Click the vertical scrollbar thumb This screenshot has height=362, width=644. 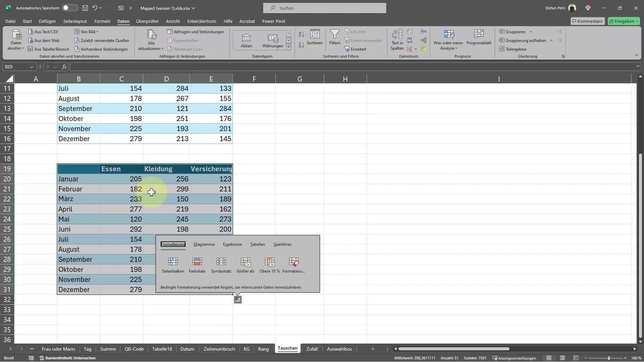click(640, 245)
